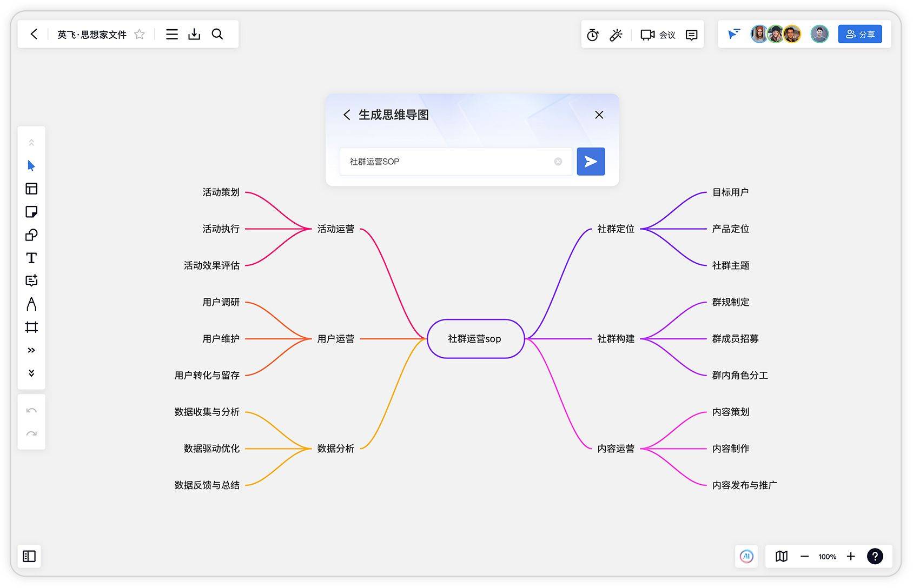Star the 英飞·思想家文件 file as favorite
913x588 pixels.
(x=140, y=35)
